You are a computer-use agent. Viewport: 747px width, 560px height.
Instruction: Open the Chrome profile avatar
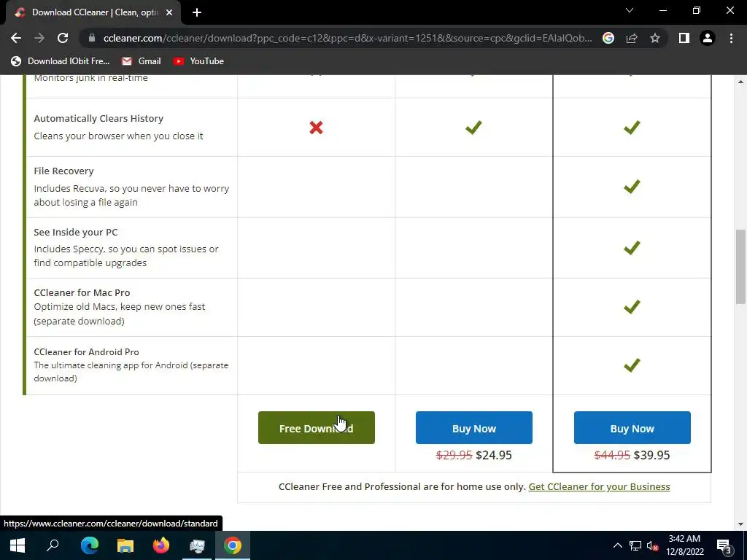pyautogui.click(x=708, y=38)
